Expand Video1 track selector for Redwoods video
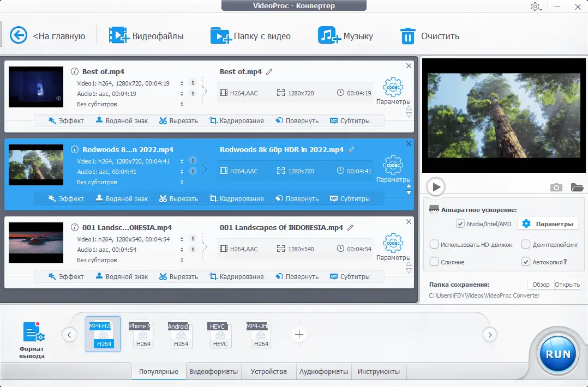Image resolution: width=588 pixels, height=387 pixels. [x=182, y=161]
